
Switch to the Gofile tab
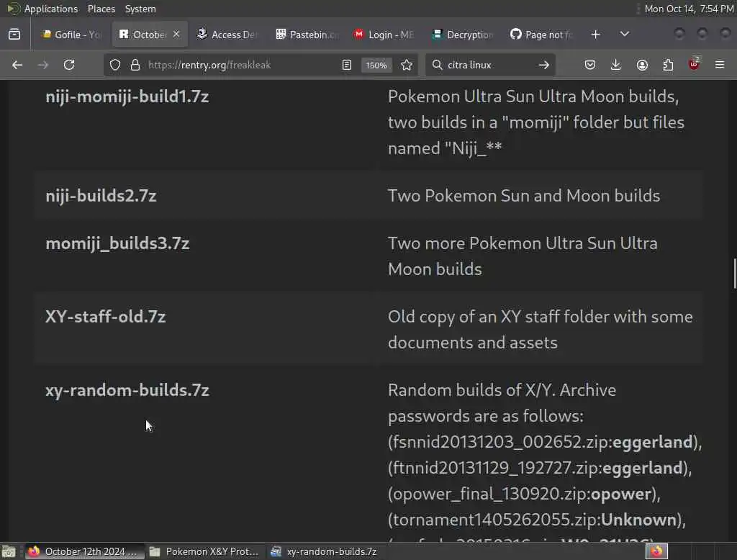(72, 35)
